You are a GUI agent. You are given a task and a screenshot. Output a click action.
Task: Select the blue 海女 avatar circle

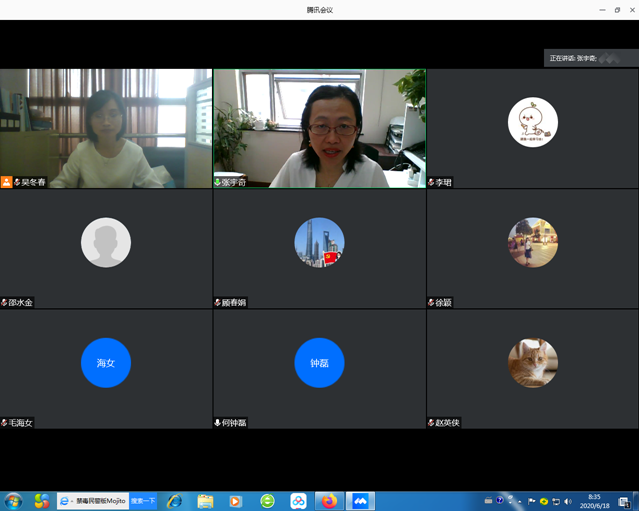[106, 362]
